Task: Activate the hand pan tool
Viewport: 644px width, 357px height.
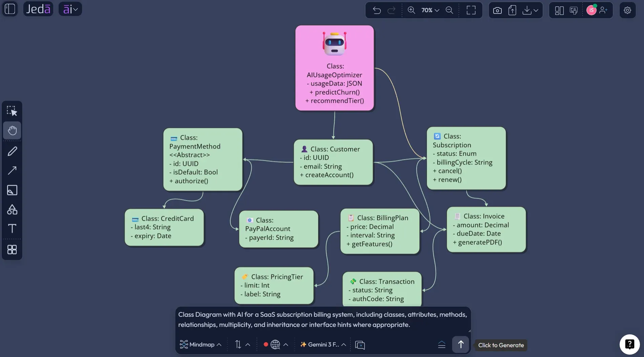Action: tap(12, 130)
